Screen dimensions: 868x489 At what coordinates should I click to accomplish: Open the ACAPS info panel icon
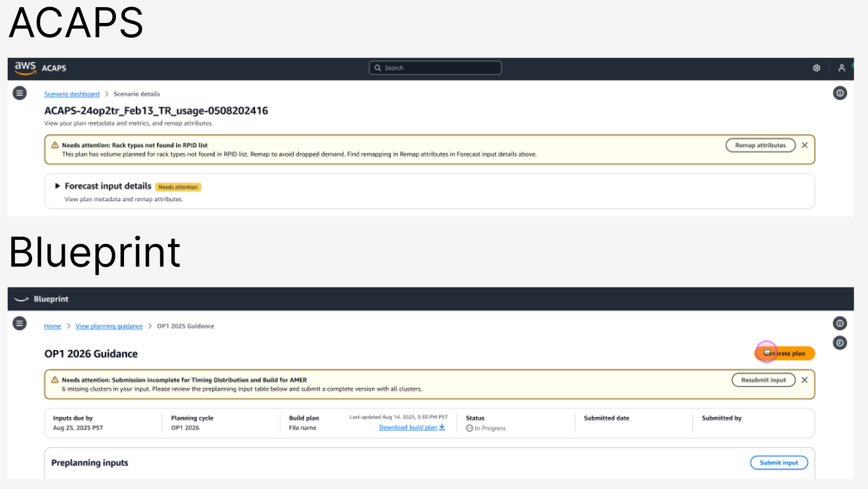pos(840,93)
